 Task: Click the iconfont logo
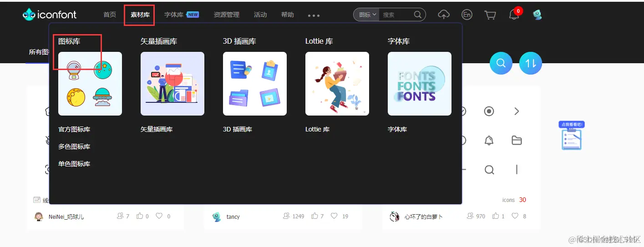coord(50,15)
